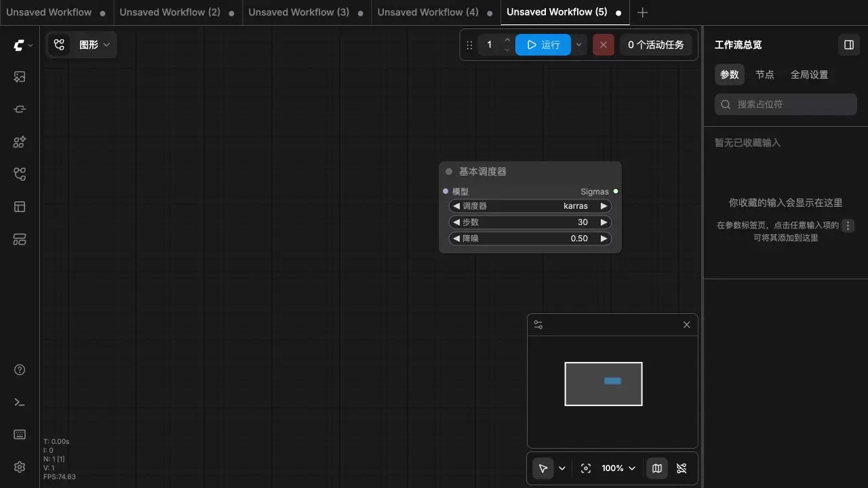
Task: Switch to the 全局设置 tab
Action: (810, 75)
